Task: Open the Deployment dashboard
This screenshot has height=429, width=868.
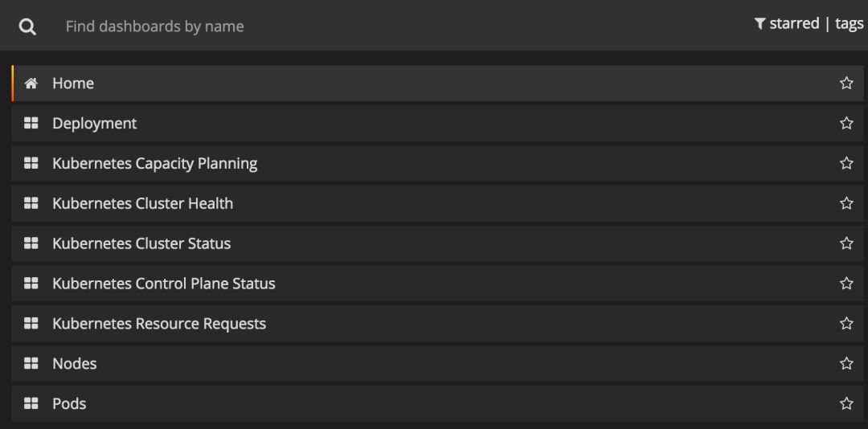Action: 95,124
